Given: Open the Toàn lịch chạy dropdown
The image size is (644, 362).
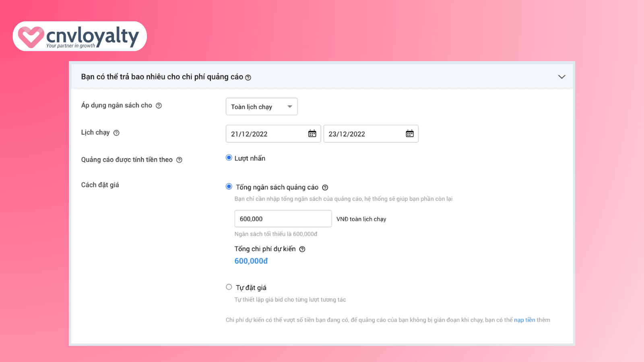Looking at the screenshot, I should tap(261, 107).
